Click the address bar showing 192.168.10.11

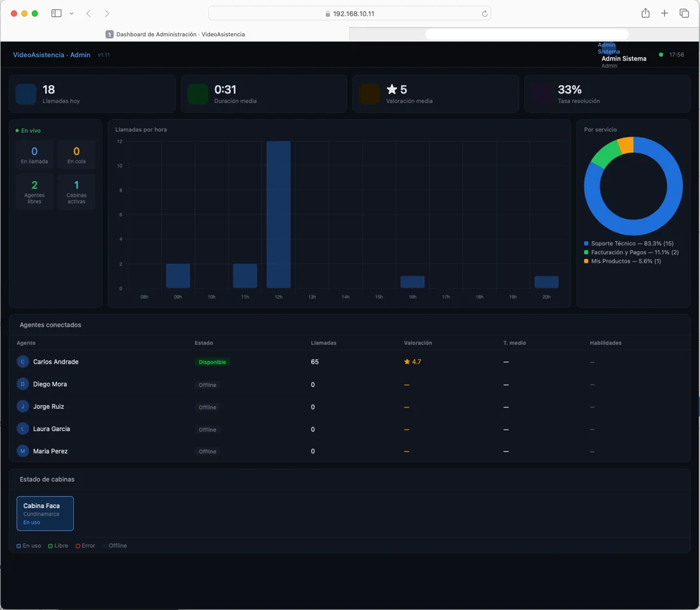[349, 13]
